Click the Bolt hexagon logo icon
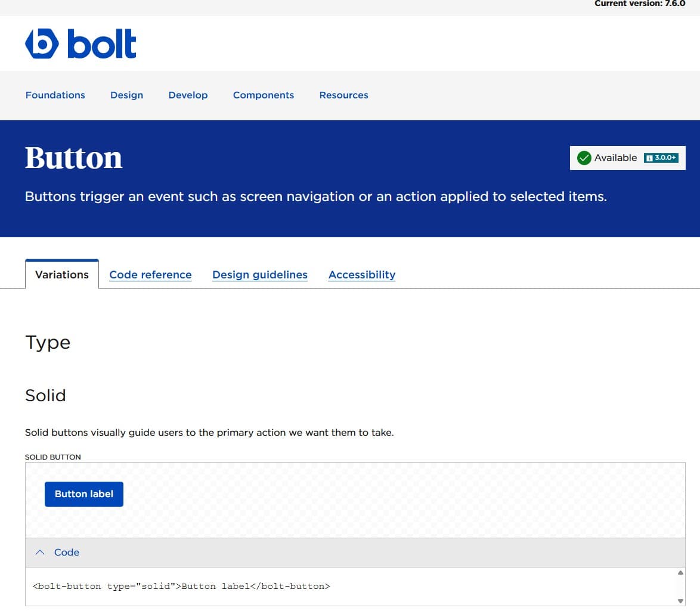Screen dimensions: 700x614 [x=42, y=44]
